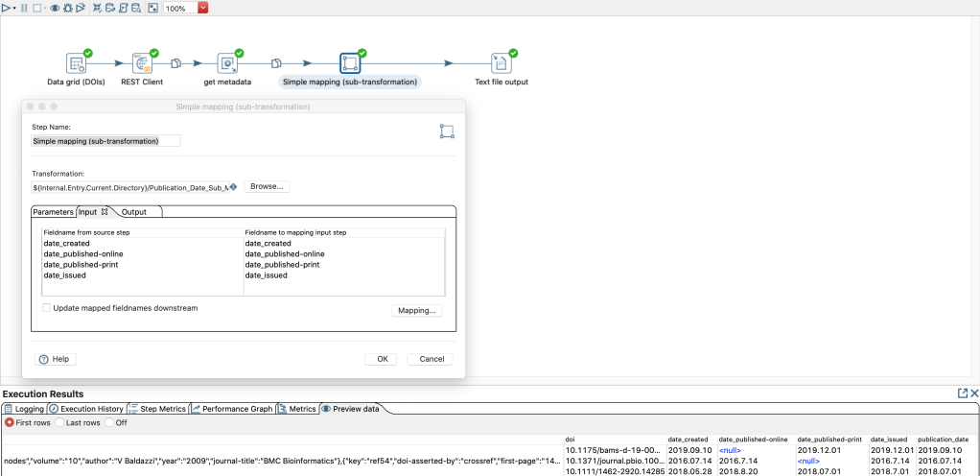Select the Last rows radio button

pos(59,422)
